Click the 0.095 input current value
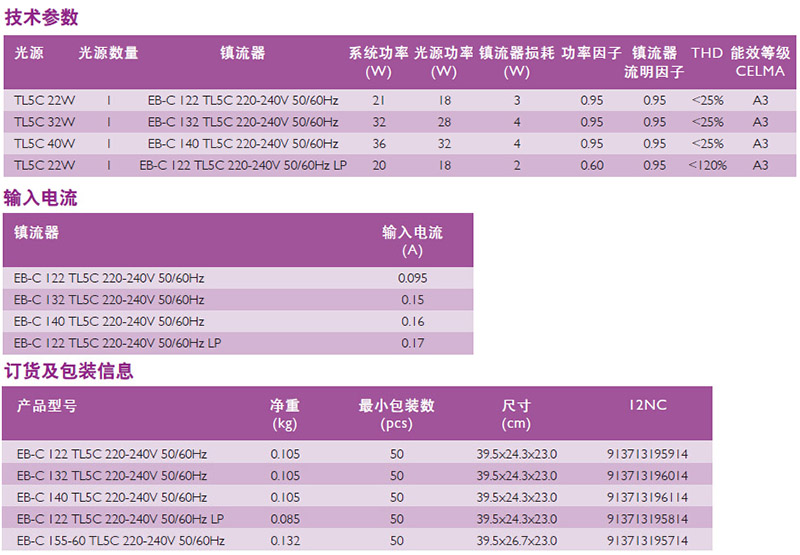This screenshot has width=800, height=555. [412, 278]
